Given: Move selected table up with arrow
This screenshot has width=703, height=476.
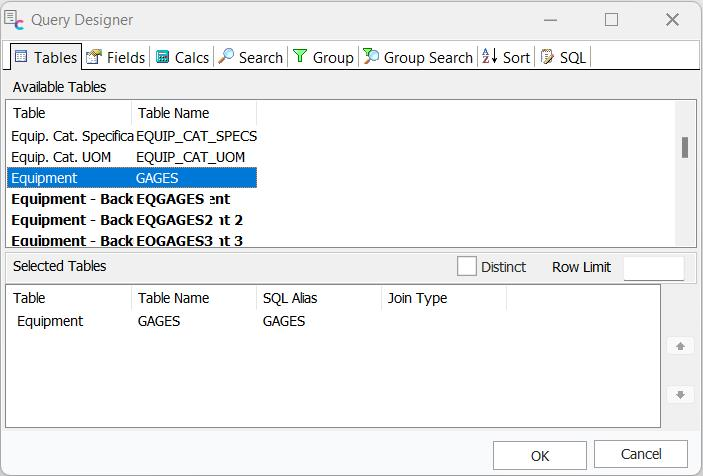Looking at the screenshot, I should coord(680,346).
